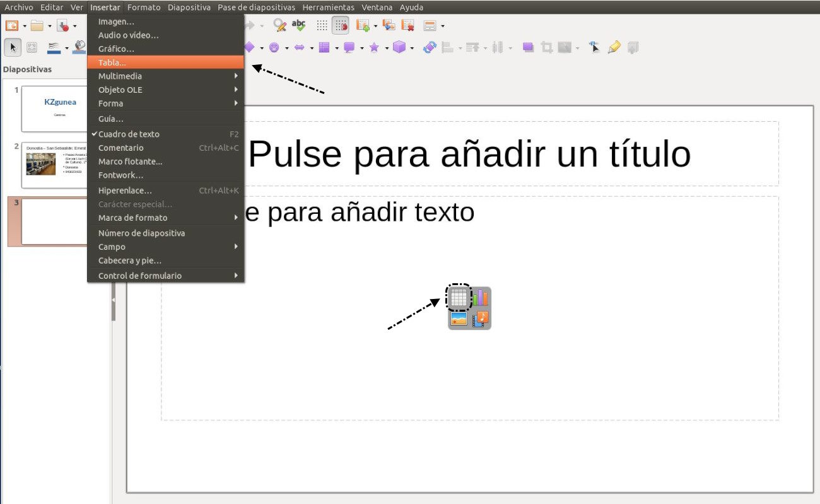Choose the smiley symbol shapes tool
This screenshot has width=820, height=504.
[274, 47]
